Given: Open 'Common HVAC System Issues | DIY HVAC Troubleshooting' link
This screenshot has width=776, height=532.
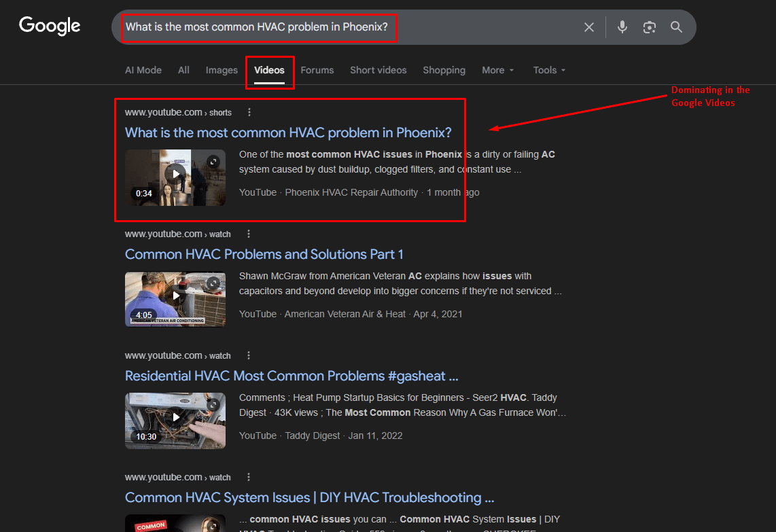Looking at the screenshot, I should [309, 497].
